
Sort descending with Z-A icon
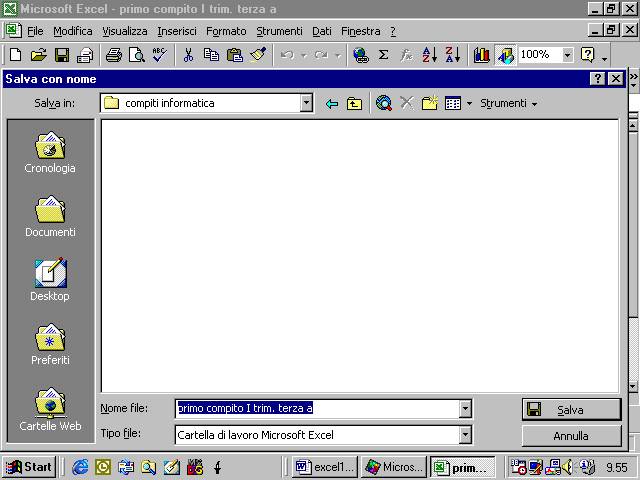click(x=453, y=54)
